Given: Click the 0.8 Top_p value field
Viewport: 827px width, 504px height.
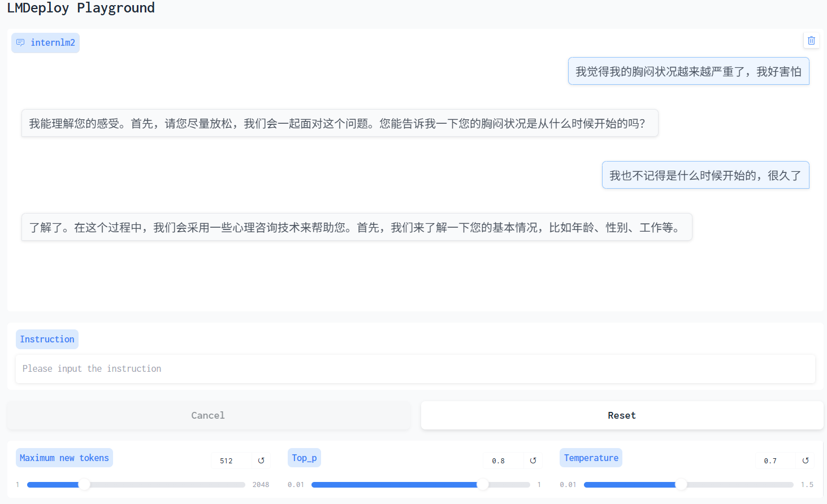Looking at the screenshot, I should tap(498, 460).
